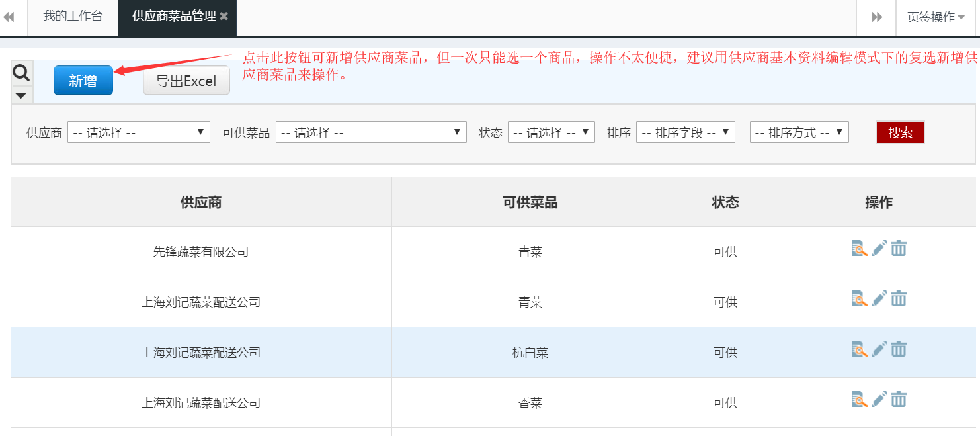Screen dimensions: 980x436
Task: Click 青菜 in 先锋蔬菜有限公司 row
Action: [530, 252]
